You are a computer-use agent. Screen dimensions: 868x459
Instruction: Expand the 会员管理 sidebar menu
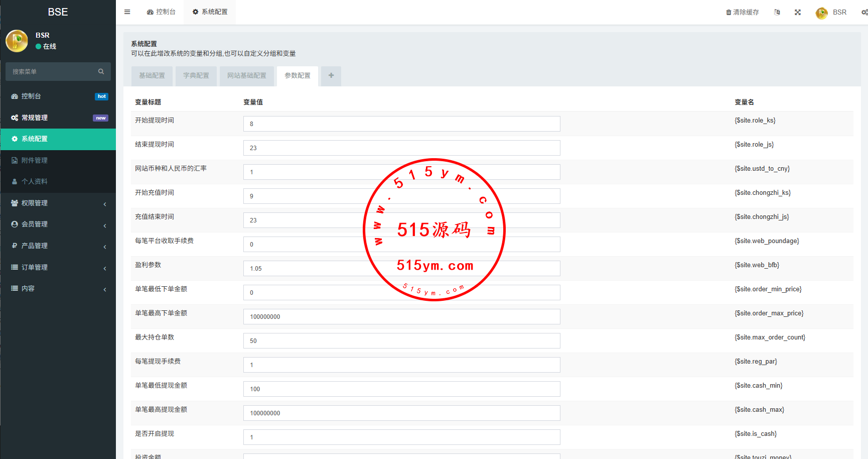[x=58, y=224]
